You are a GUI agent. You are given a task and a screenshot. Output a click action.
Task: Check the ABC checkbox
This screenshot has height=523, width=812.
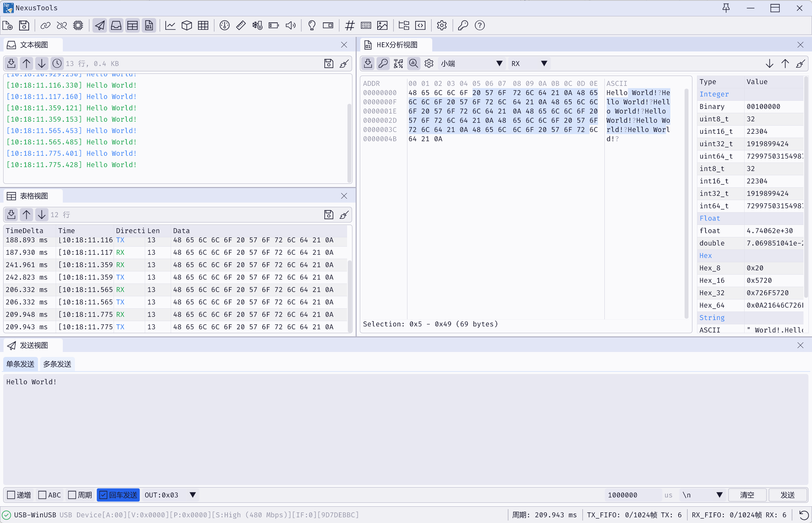point(42,495)
